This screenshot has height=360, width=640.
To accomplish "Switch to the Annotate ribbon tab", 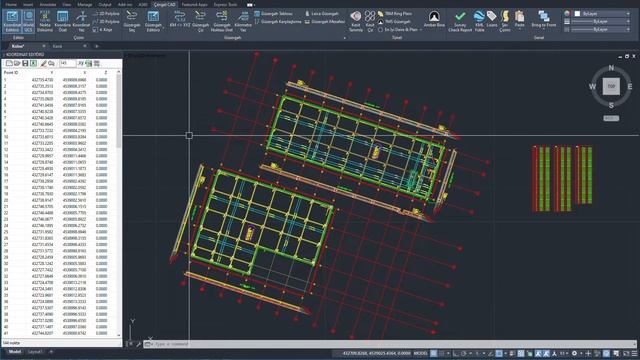I will click(48, 4).
